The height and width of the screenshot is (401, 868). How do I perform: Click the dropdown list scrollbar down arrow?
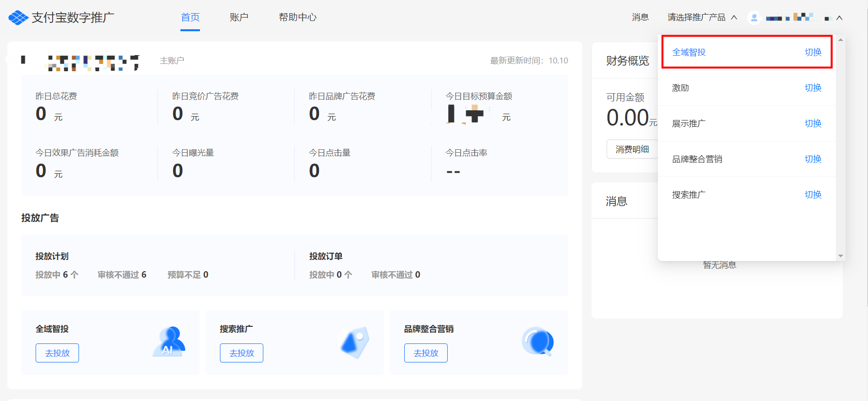point(841,256)
